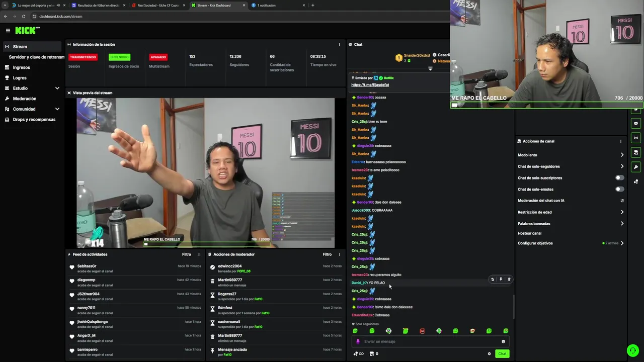Expand Restricción de edad options

622,212
